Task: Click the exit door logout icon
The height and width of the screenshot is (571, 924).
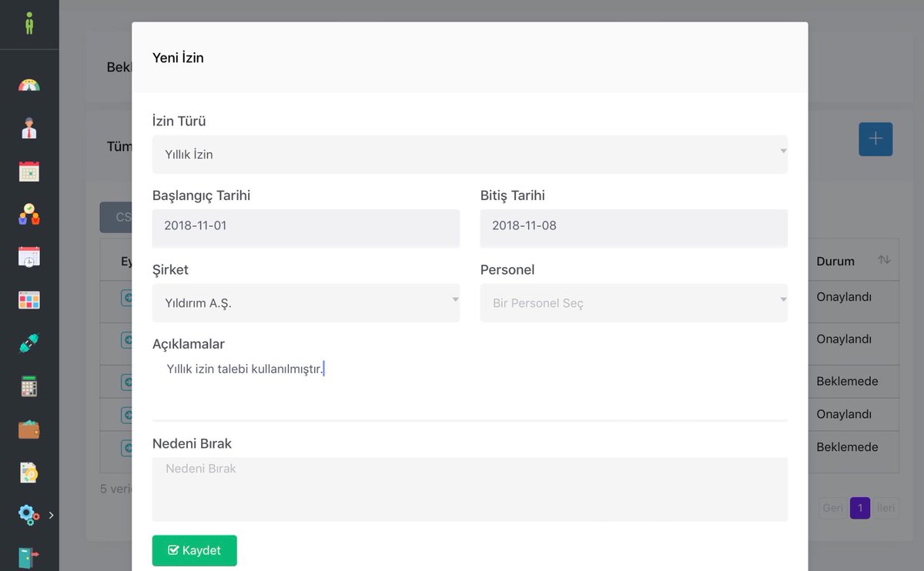Action: pyautogui.click(x=29, y=558)
